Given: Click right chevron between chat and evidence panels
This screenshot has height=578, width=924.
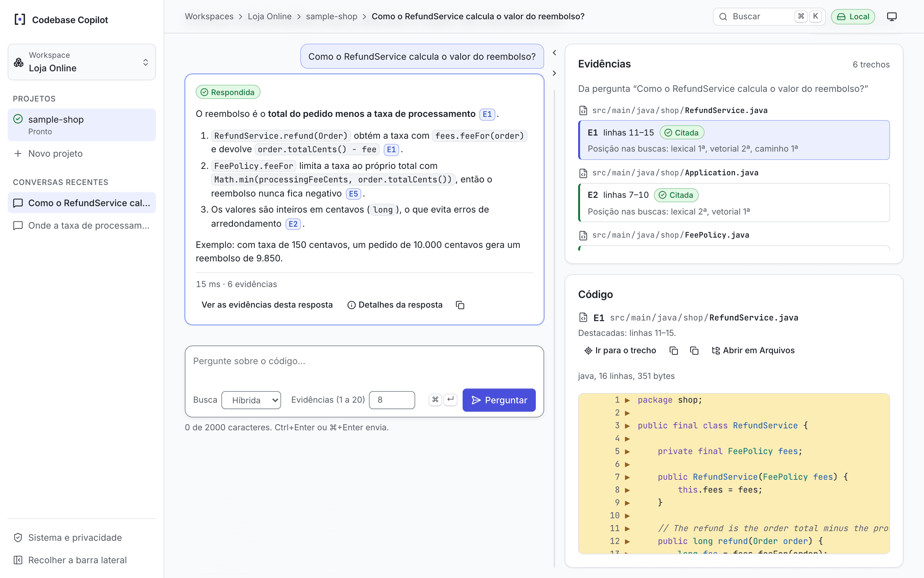Looking at the screenshot, I should click(x=554, y=73).
